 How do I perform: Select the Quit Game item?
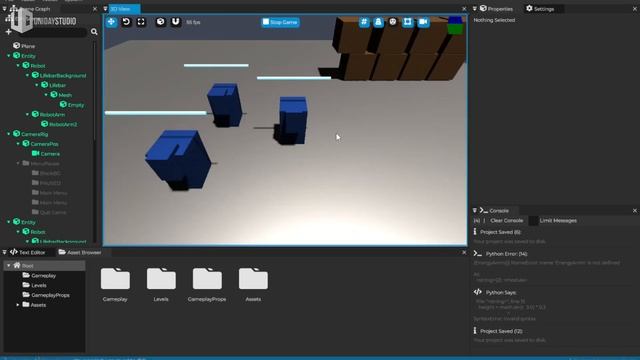(53, 212)
